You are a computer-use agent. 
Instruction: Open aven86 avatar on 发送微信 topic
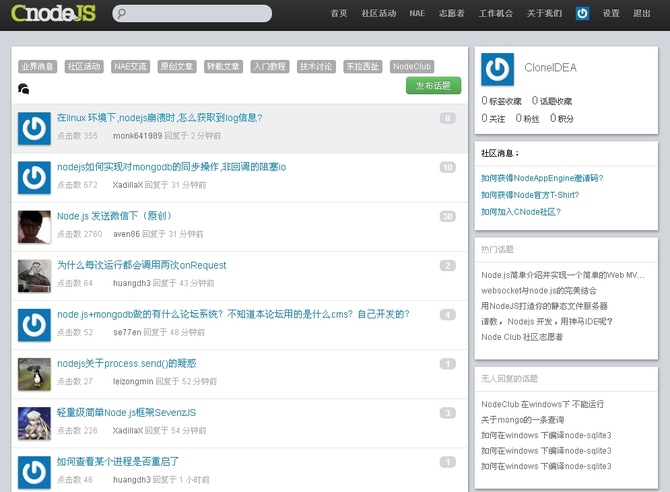(x=34, y=227)
